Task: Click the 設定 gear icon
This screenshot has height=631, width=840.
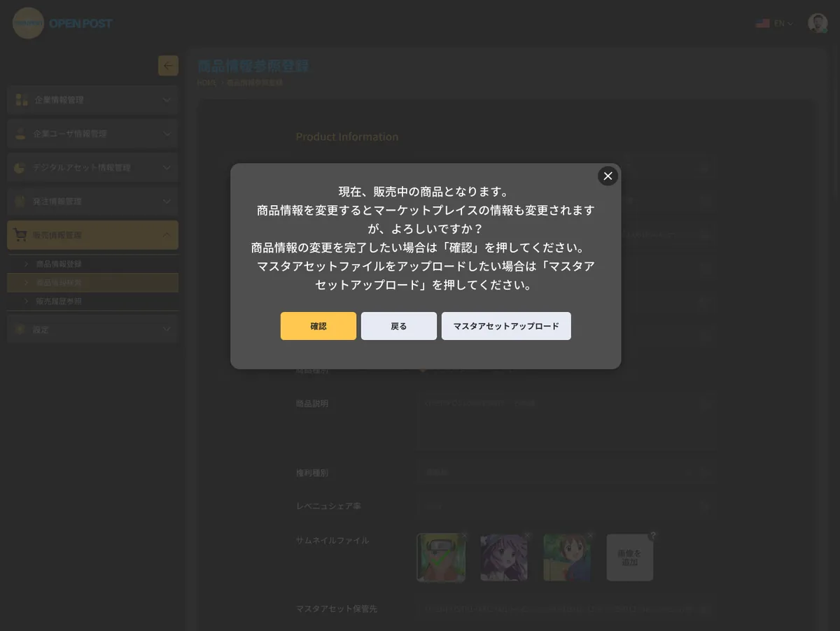Action: [20, 329]
